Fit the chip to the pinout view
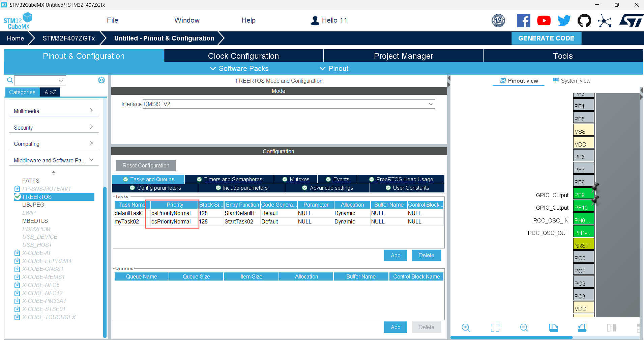644x344 pixels. tap(495, 327)
